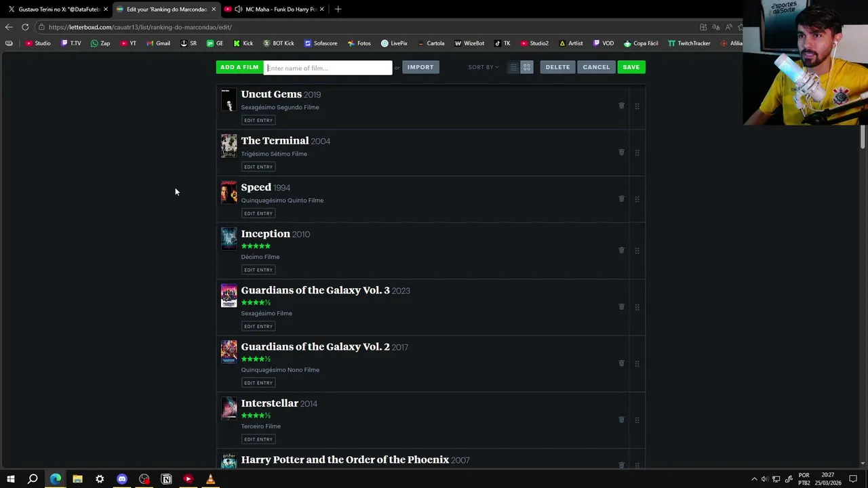The height and width of the screenshot is (488, 868).
Task: Expand the Sort By dropdown
Action: click(484, 67)
